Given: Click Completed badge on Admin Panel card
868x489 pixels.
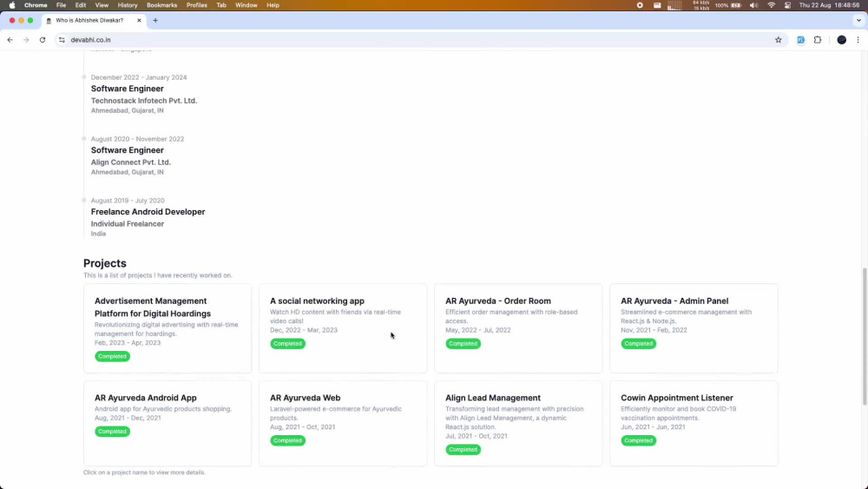Looking at the screenshot, I should click(x=638, y=343).
